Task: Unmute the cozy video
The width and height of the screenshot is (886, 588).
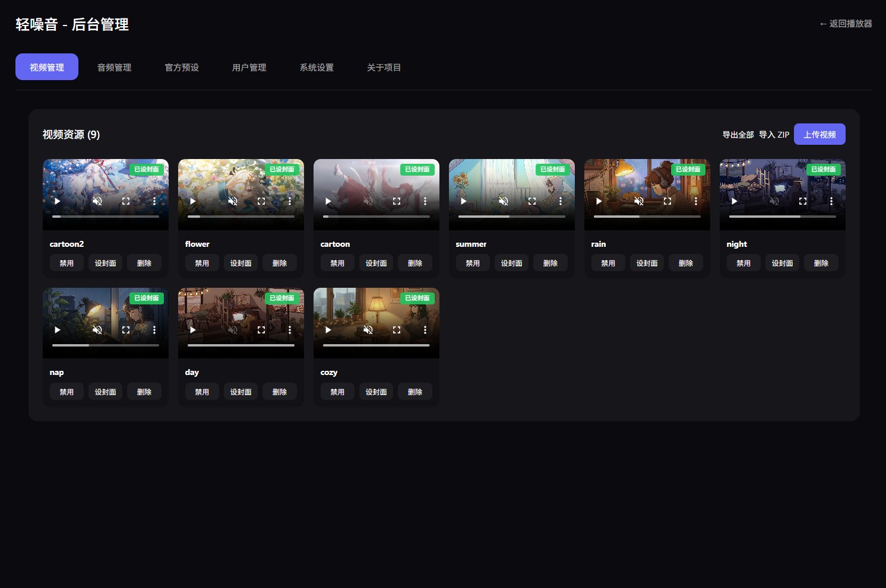Action: tap(368, 330)
